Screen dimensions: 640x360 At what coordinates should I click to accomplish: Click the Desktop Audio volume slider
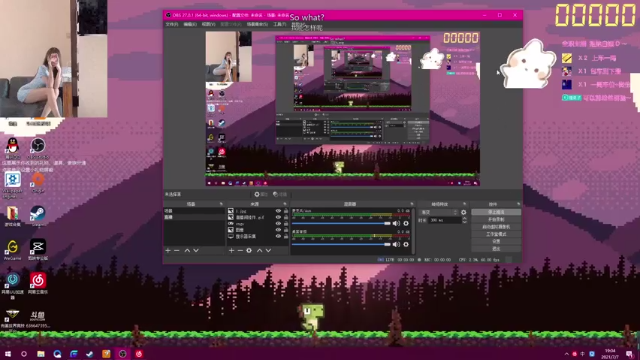click(341, 244)
